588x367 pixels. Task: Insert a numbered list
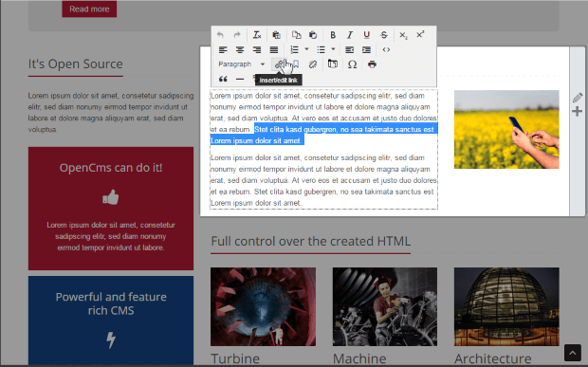click(x=295, y=49)
